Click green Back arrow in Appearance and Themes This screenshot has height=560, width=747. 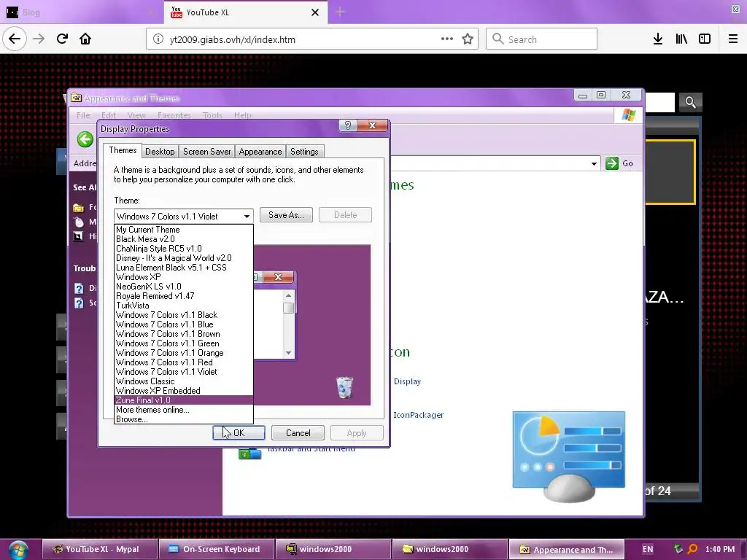coord(85,139)
